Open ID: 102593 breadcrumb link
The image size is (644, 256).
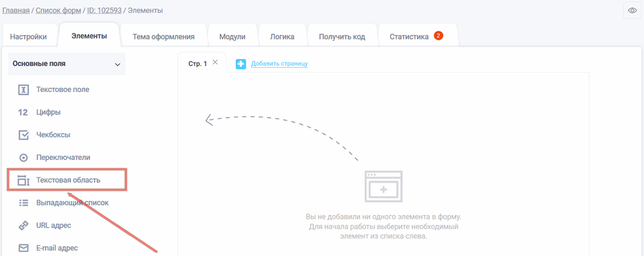pyautogui.click(x=104, y=10)
